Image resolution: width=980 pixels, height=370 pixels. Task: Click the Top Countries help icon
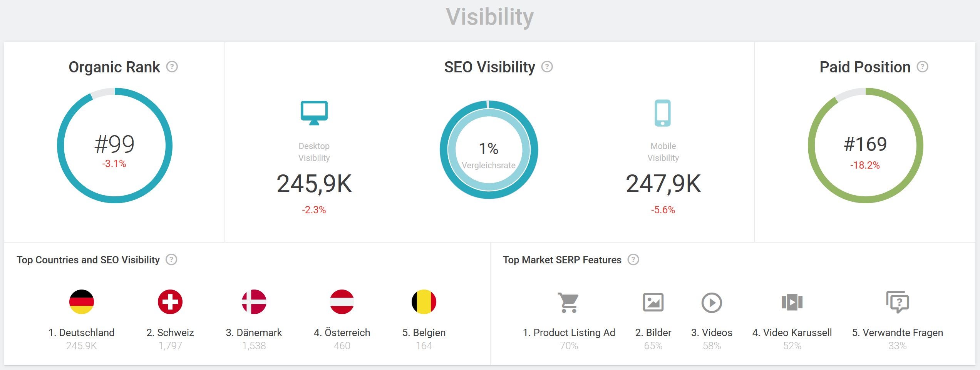pos(171,260)
